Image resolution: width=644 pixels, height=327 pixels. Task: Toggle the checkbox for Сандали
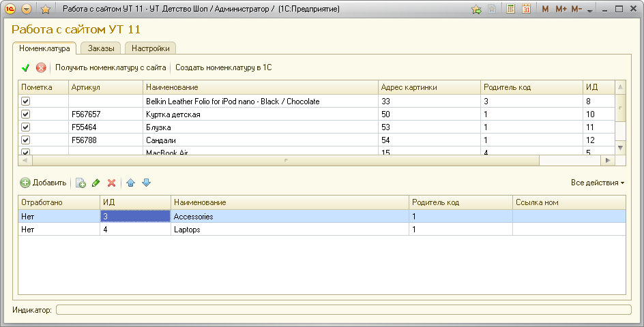pyautogui.click(x=26, y=140)
